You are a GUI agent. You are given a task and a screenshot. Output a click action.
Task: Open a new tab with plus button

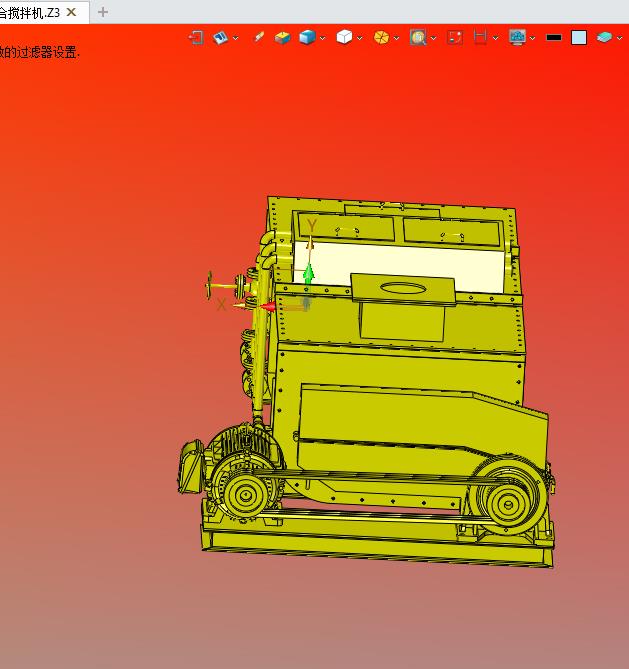pos(102,12)
